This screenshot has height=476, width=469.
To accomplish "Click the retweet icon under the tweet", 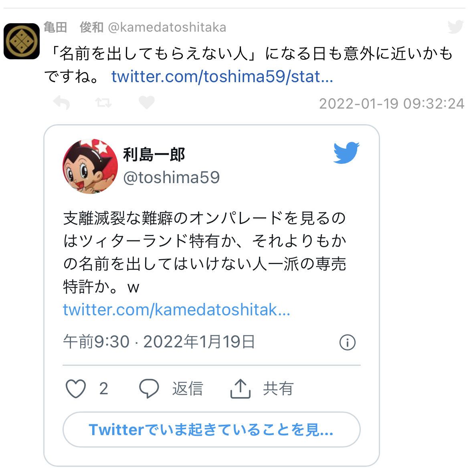I will click(103, 103).
